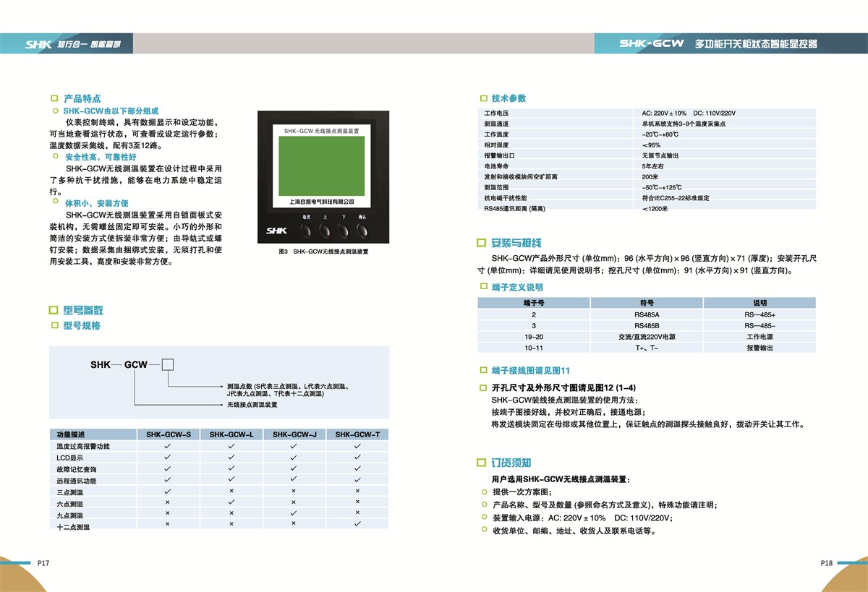Click the value -20℃~+80℃

660,134
